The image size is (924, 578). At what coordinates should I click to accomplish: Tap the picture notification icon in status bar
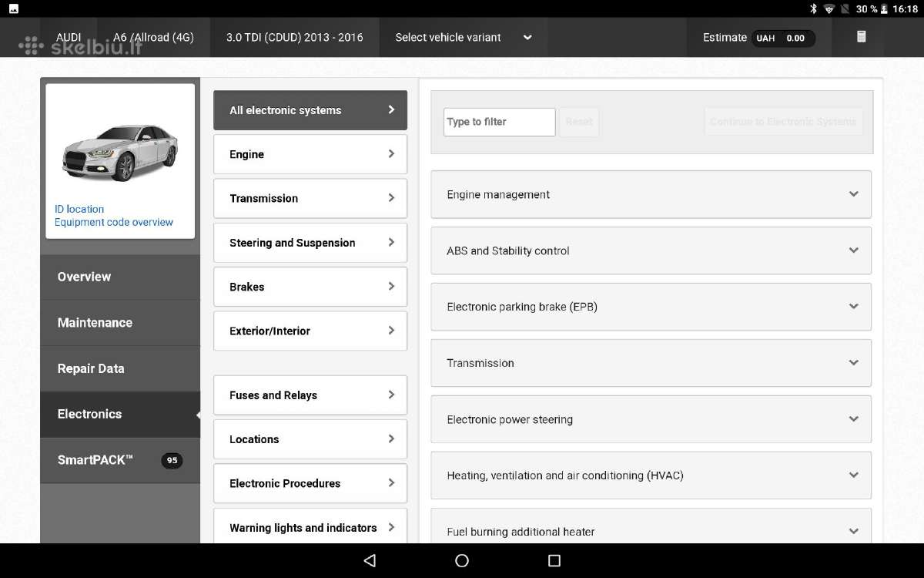coord(14,8)
